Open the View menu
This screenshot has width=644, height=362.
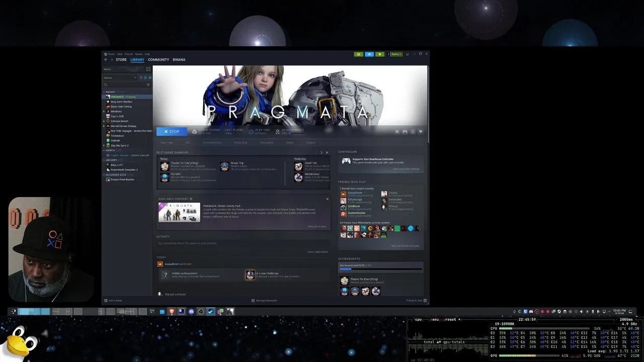[x=120, y=54]
